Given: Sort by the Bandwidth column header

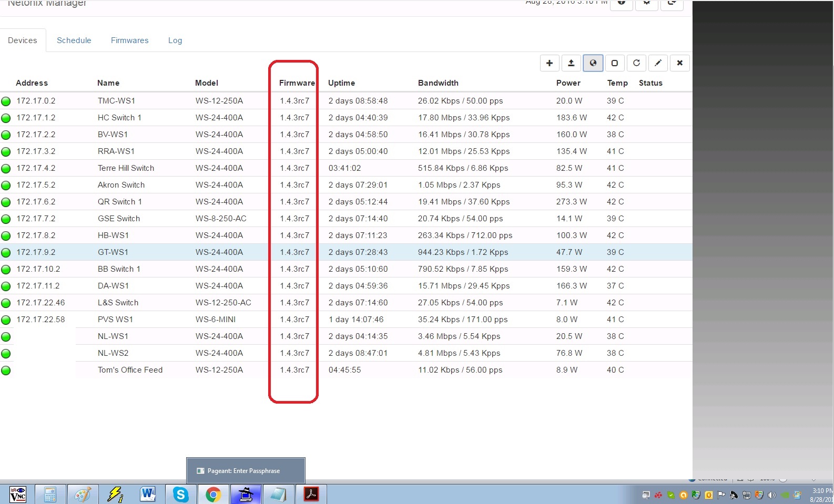Looking at the screenshot, I should coord(438,83).
